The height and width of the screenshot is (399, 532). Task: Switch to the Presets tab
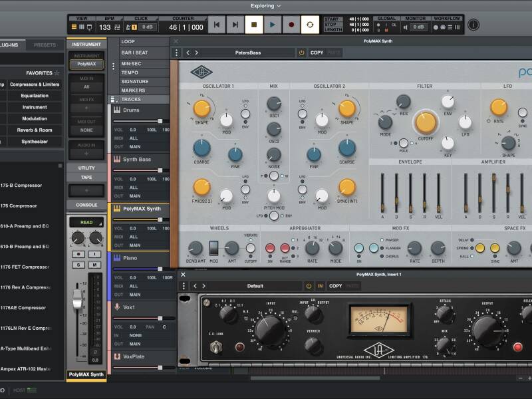[x=45, y=45]
